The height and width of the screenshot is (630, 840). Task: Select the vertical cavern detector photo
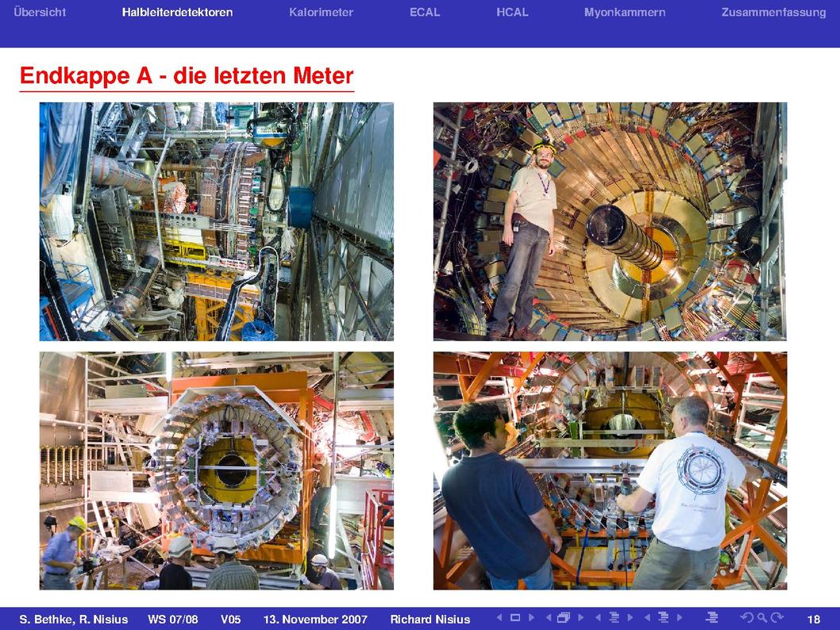[x=217, y=221]
